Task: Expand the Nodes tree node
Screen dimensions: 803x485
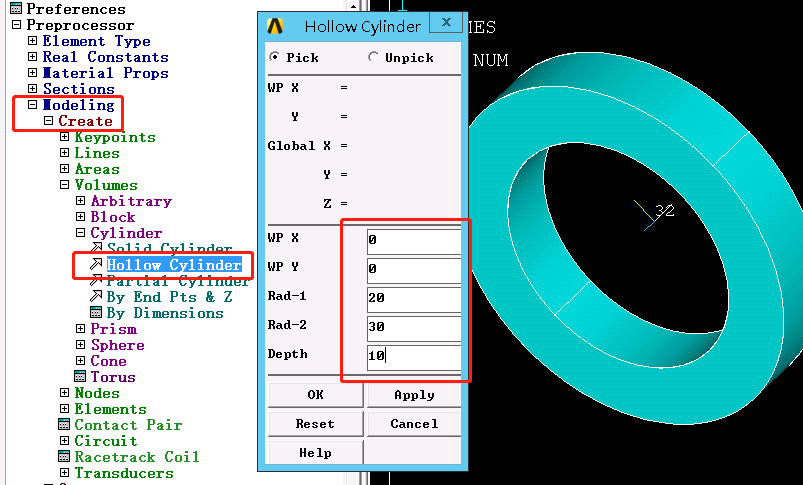Action: pos(64,392)
